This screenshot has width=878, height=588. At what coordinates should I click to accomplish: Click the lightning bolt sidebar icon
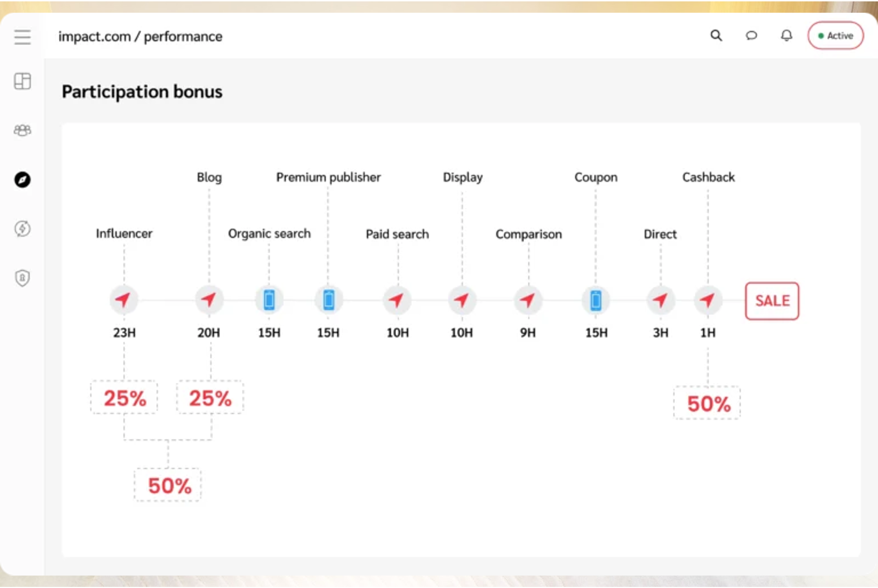[x=22, y=228]
